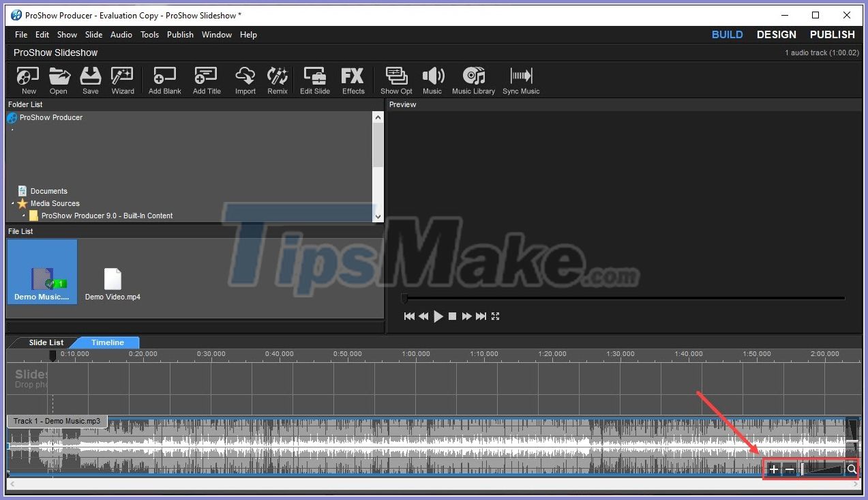Launch the slideshow Wizard
The height and width of the screenshot is (500, 868).
click(122, 80)
